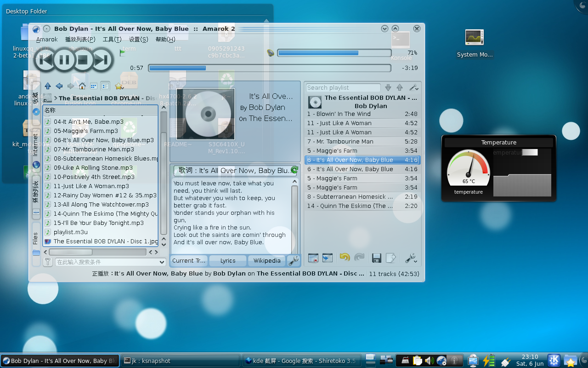
Task: Select 13-All Along The Watchtower.mp3 file
Action: [102, 205]
